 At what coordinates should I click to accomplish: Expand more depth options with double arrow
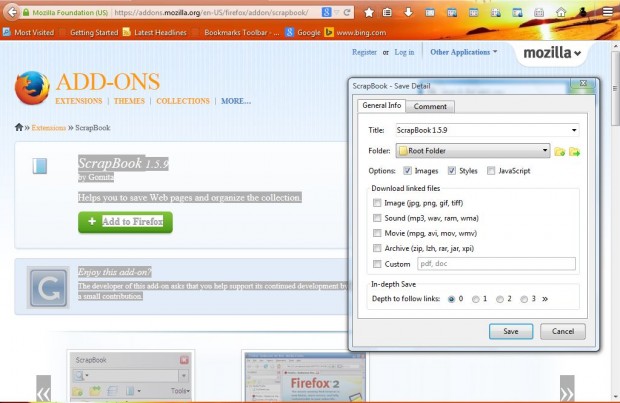tap(545, 299)
